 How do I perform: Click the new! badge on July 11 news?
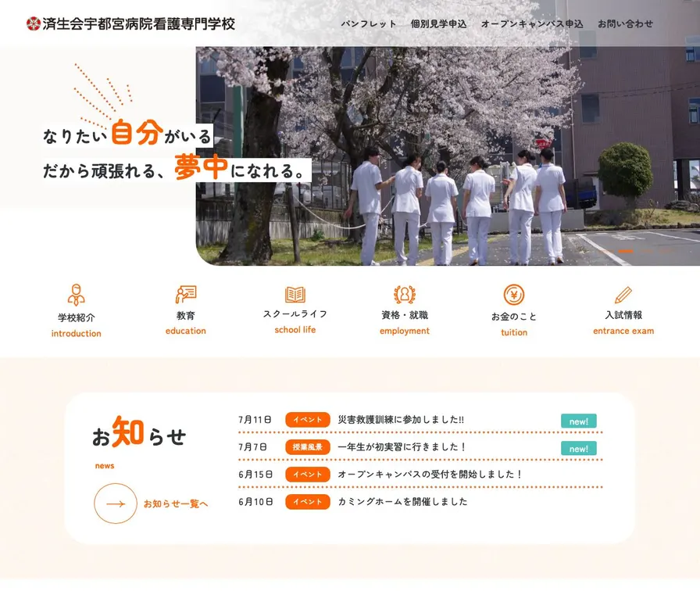click(x=579, y=421)
